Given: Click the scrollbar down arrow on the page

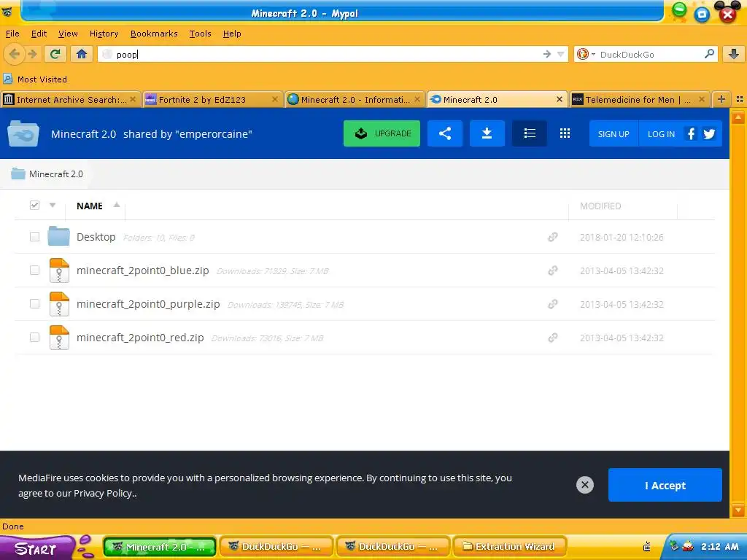Looking at the screenshot, I should tap(738, 510).
